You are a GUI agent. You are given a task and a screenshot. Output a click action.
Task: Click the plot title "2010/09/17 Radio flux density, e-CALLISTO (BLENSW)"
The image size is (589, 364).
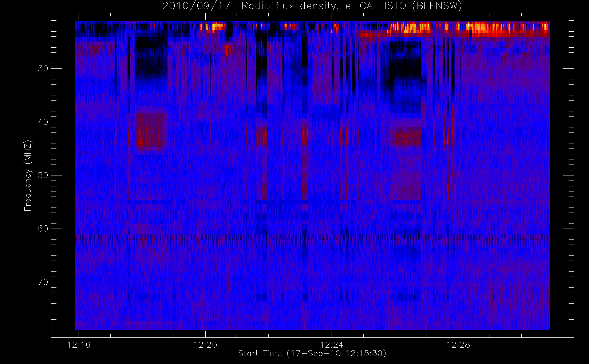click(312, 6)
